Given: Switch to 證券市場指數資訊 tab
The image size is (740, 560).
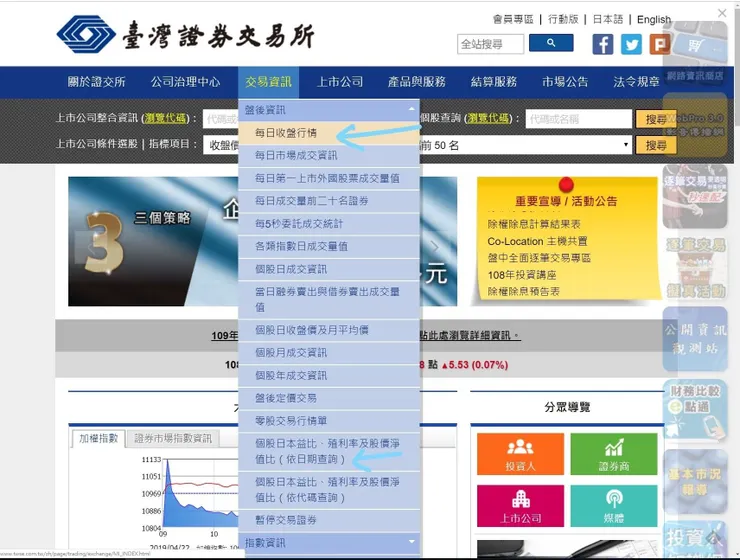Looking at the screenshot, I should [x=173, y=439].
